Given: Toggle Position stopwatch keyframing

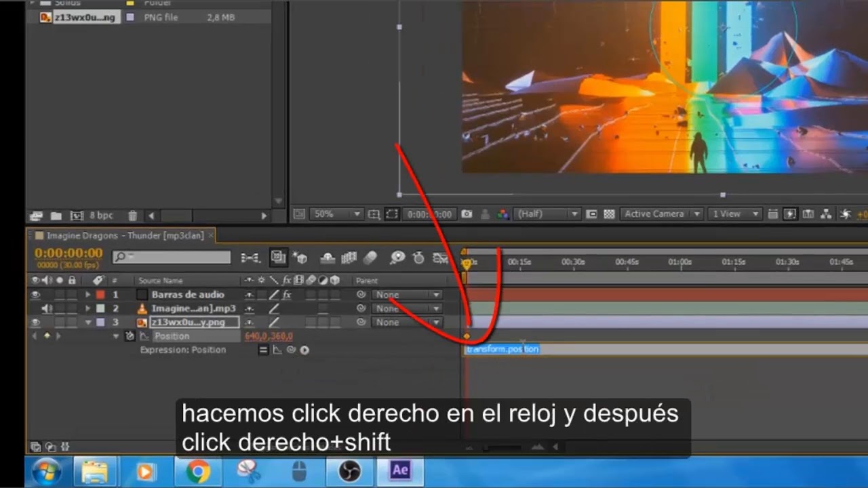Looking at the screenshot, I should coord(130,336).
